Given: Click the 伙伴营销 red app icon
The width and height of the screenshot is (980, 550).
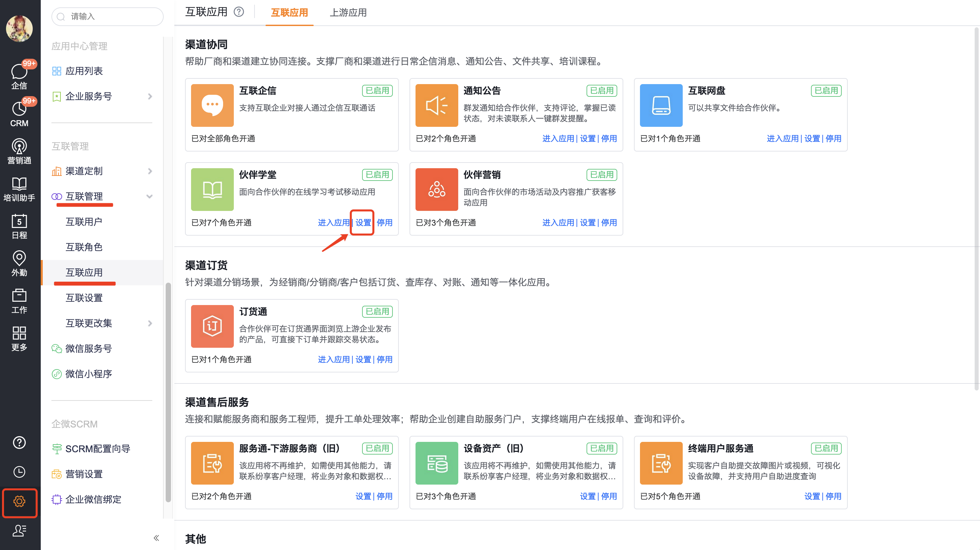Looking at the screenshot, I should point(437,189).
